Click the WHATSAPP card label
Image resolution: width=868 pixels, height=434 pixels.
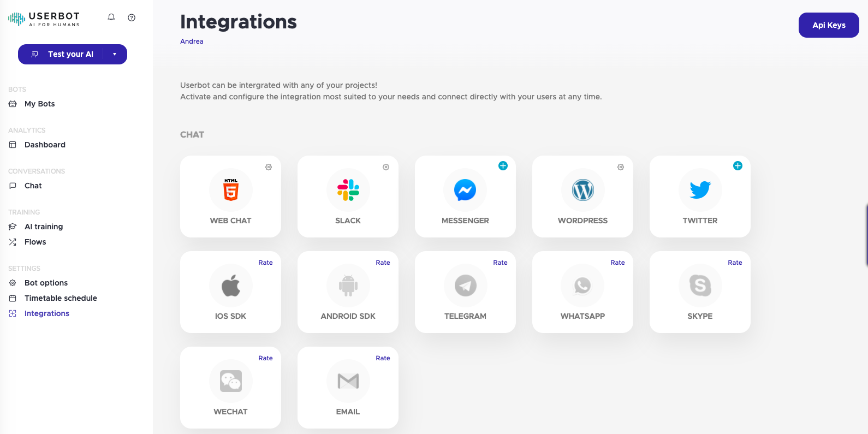(x=583, y=316)
